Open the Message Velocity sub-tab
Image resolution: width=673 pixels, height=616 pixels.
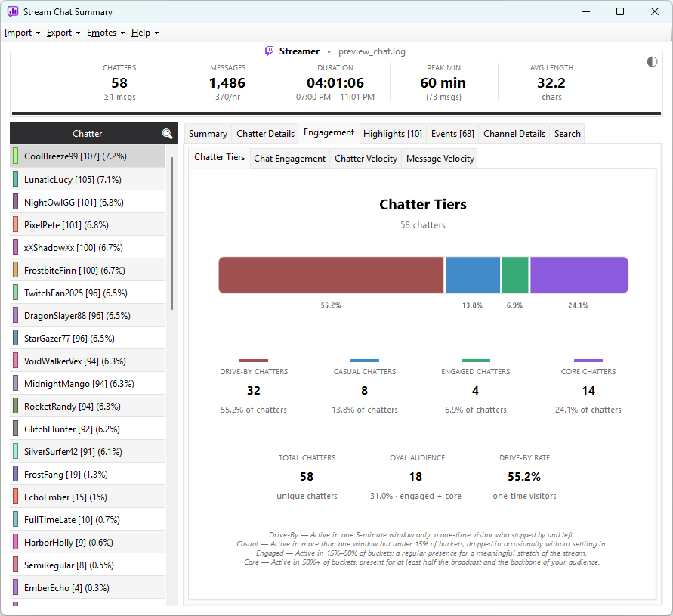[440, 159]
